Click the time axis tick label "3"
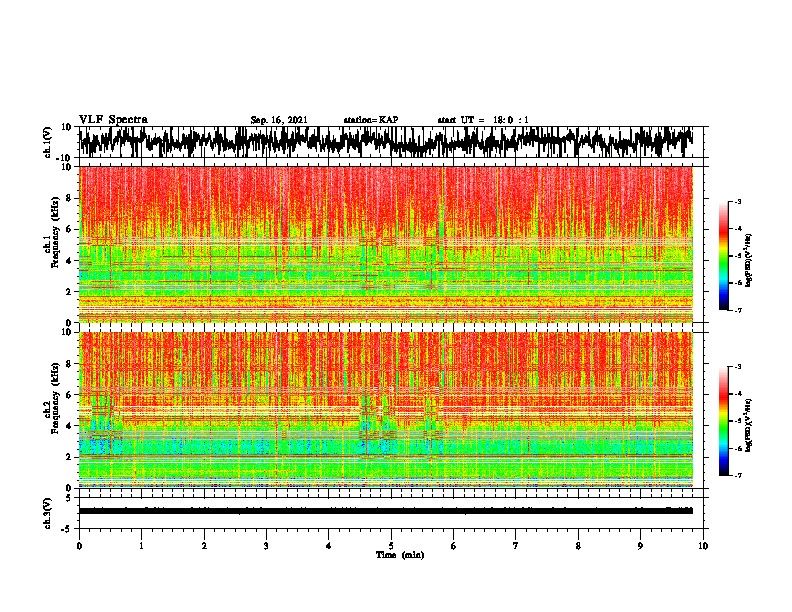 pos(266,546)
